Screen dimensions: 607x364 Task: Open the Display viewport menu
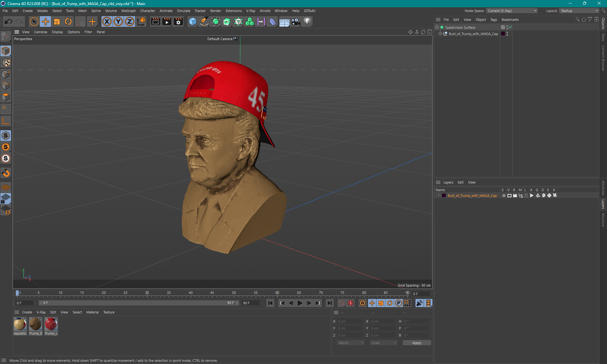click(x=57, y=32)
